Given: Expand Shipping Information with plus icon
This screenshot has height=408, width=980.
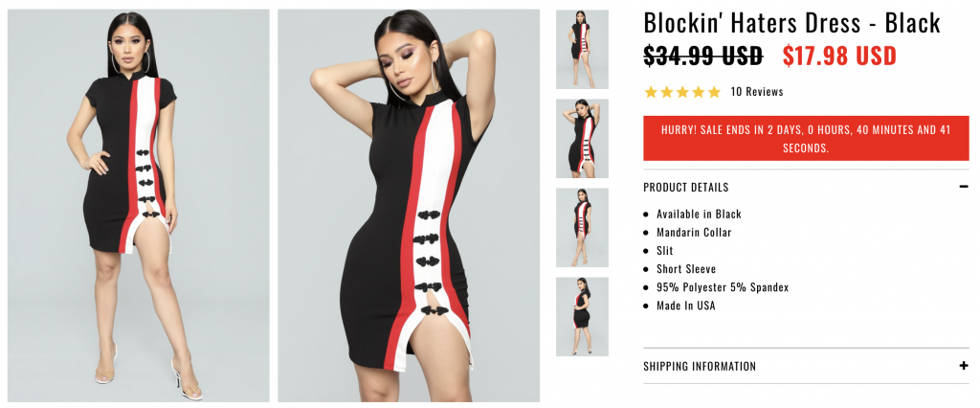Looking at the screenshot, I should pos(963,366).
